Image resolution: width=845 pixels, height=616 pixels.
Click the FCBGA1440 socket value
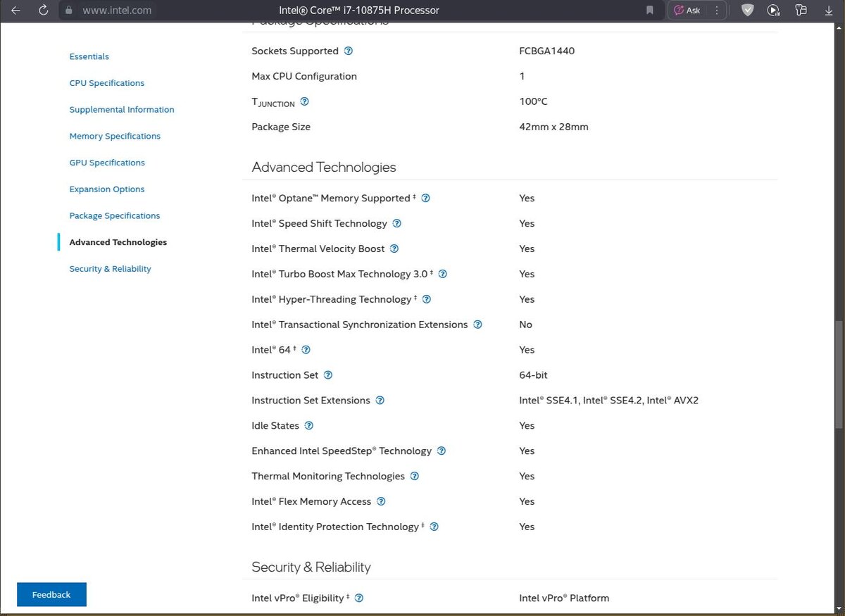546,51
